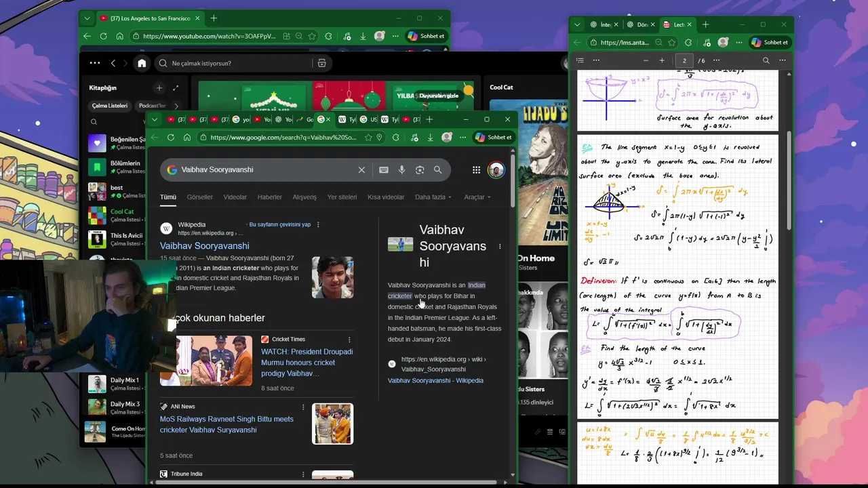Open Vaibhav Sooryavanshi - Wikipedia panel link

pos(435,381)
